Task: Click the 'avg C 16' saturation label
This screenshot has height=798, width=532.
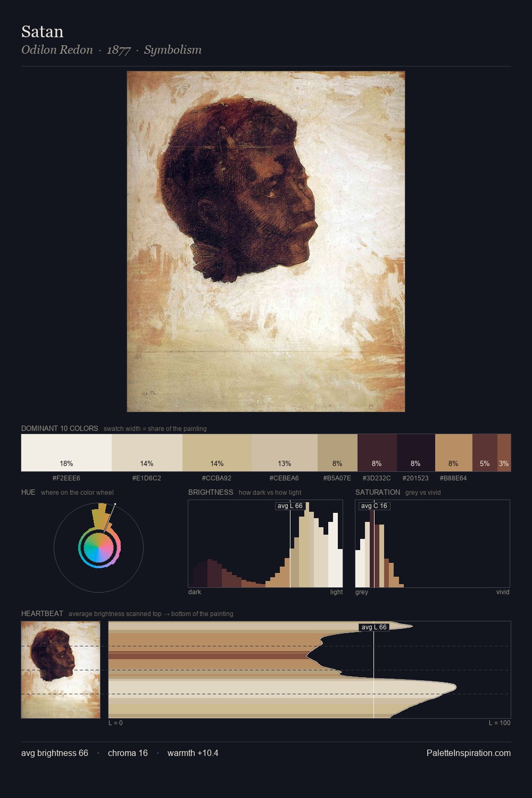Action: (x=374, y=506)
